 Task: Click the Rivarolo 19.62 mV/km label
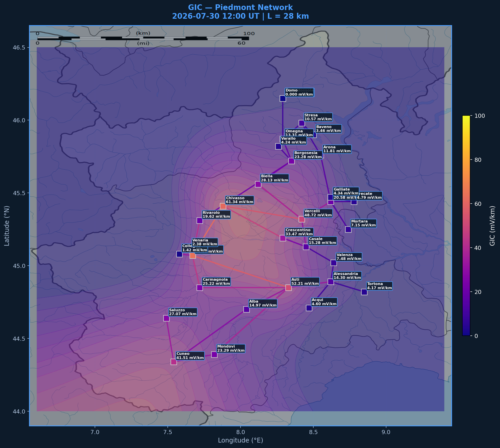(x=216, y=215)
